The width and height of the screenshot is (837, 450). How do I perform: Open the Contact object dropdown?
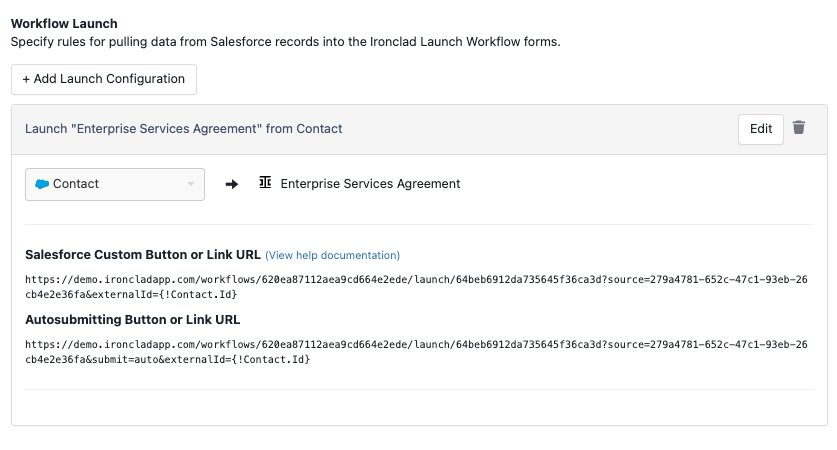point(115,184)
